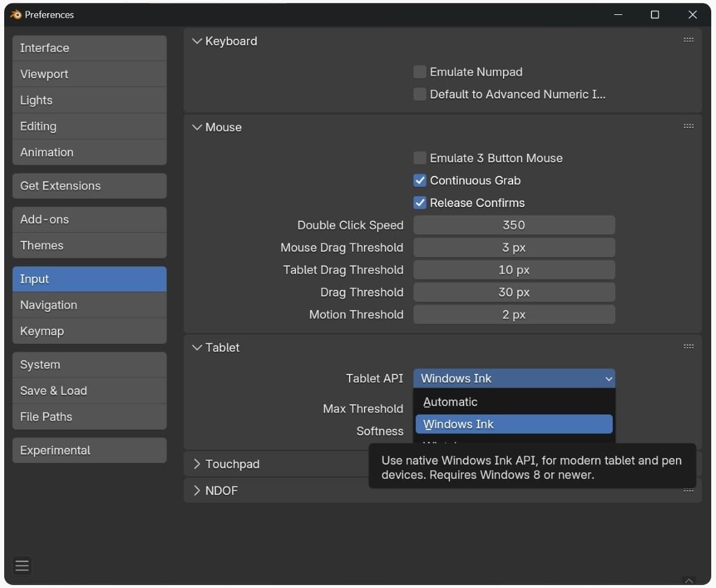Open the Interface preferences tab
Image resolution: width=716 pixels, height=588 pixels.
coord(89,48)
